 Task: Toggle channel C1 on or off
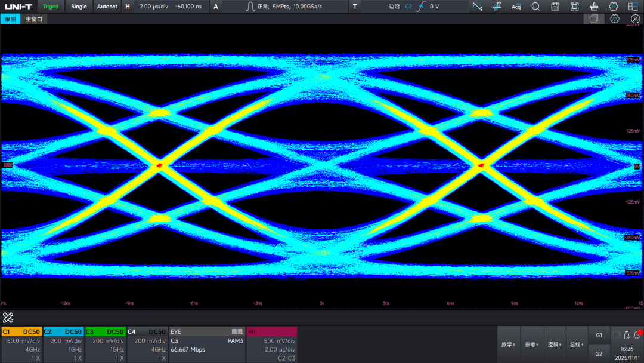coord(21,331)
